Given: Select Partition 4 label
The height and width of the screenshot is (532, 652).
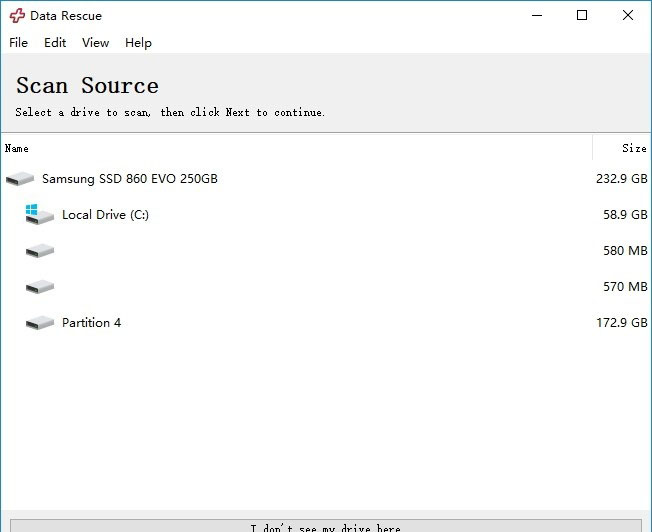Looking at the screenshot, I should pos(91,323).
